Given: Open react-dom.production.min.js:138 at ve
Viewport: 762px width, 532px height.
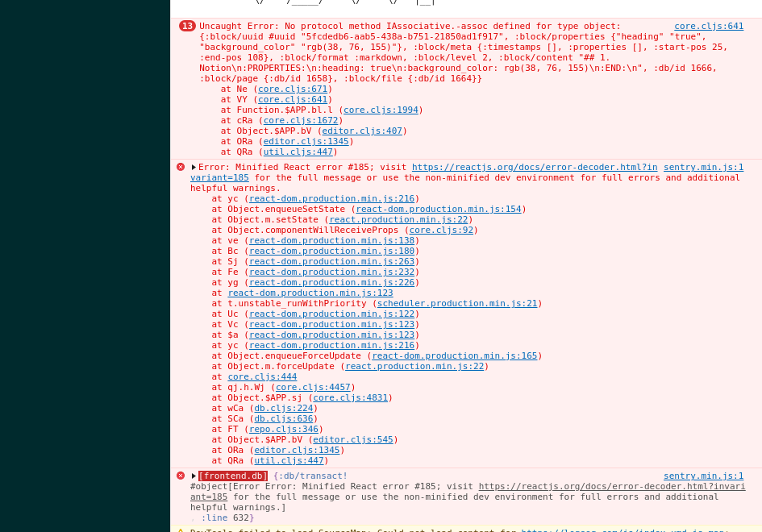Looking at the screenshot, I should (332, 240).
